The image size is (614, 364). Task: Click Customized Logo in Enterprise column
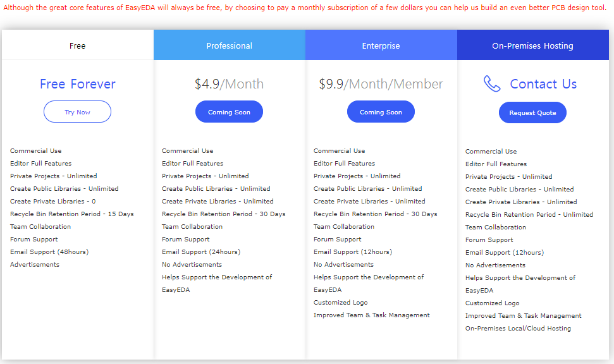click(x=340, y=303)
